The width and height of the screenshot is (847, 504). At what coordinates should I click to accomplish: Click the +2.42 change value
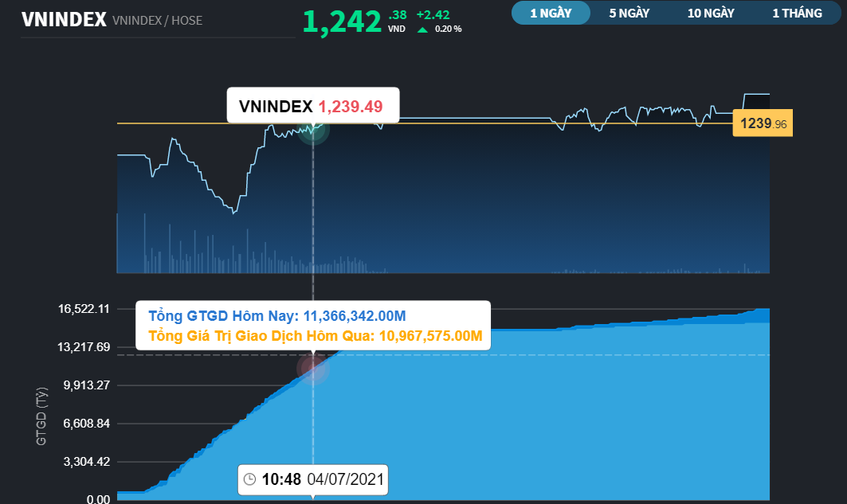click(x=433, y=14)
